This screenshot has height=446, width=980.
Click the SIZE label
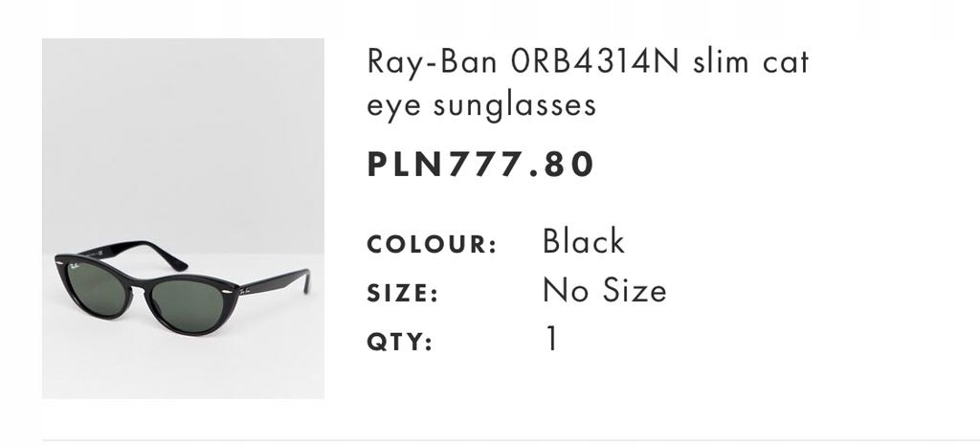tap(403, 294)
